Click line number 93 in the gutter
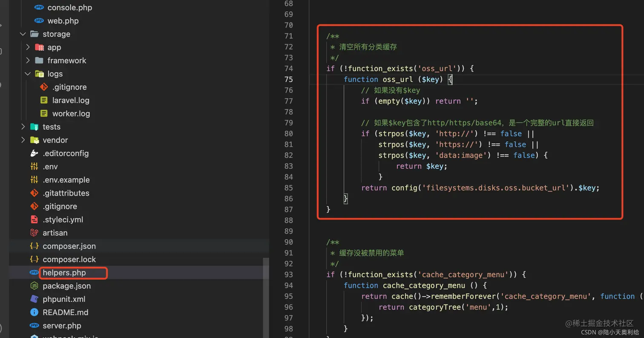Screen dimensions: 644x338 point(288,274)
